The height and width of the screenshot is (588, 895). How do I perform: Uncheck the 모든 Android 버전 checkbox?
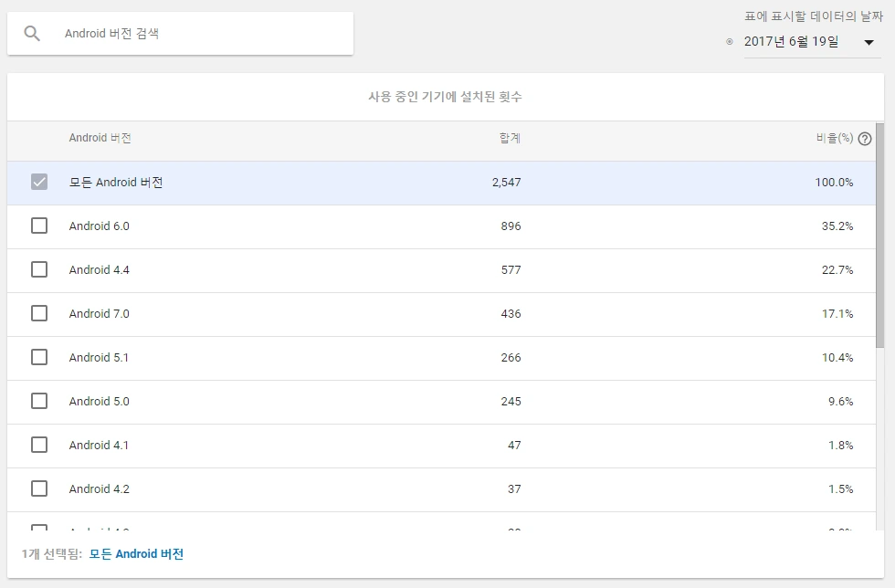pos(39,182)
